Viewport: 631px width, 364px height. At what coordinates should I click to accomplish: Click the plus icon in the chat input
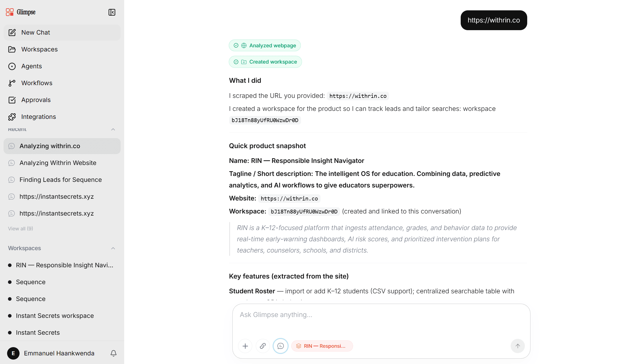[x=245, y=346]
